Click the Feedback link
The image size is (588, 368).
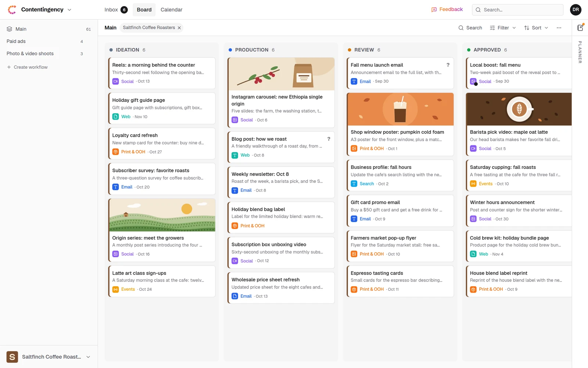(x=447, y=10)
